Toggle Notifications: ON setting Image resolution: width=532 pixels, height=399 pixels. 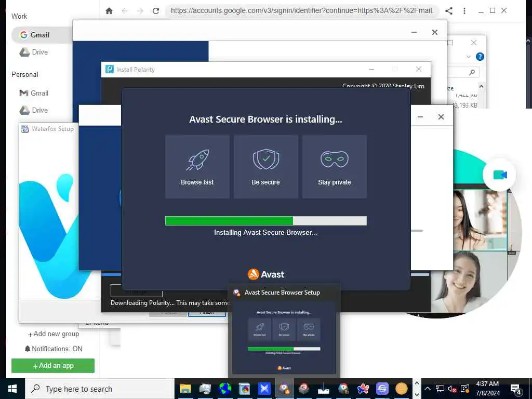click(54, 349)
